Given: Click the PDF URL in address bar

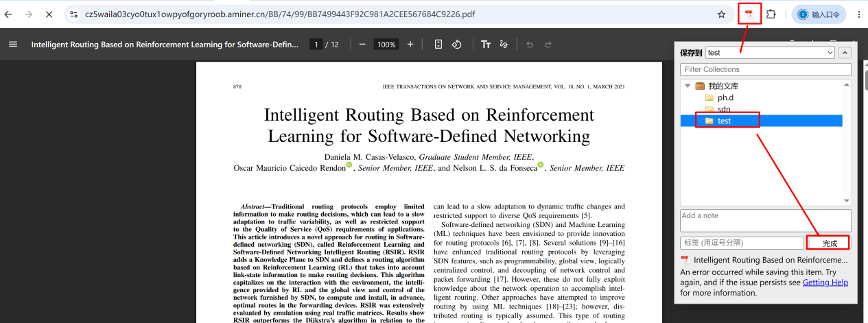Looking at the screenshot, I should click(279, 14).
